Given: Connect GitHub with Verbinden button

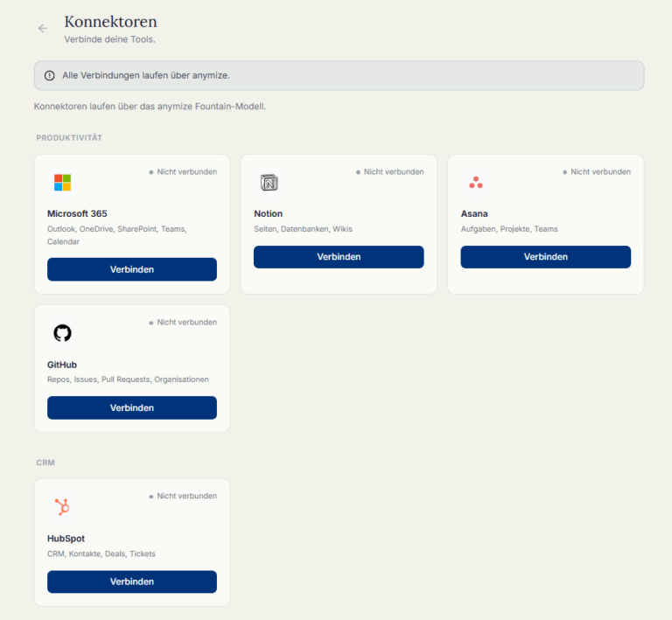Looking at the screenshot, I should point(132,408).
